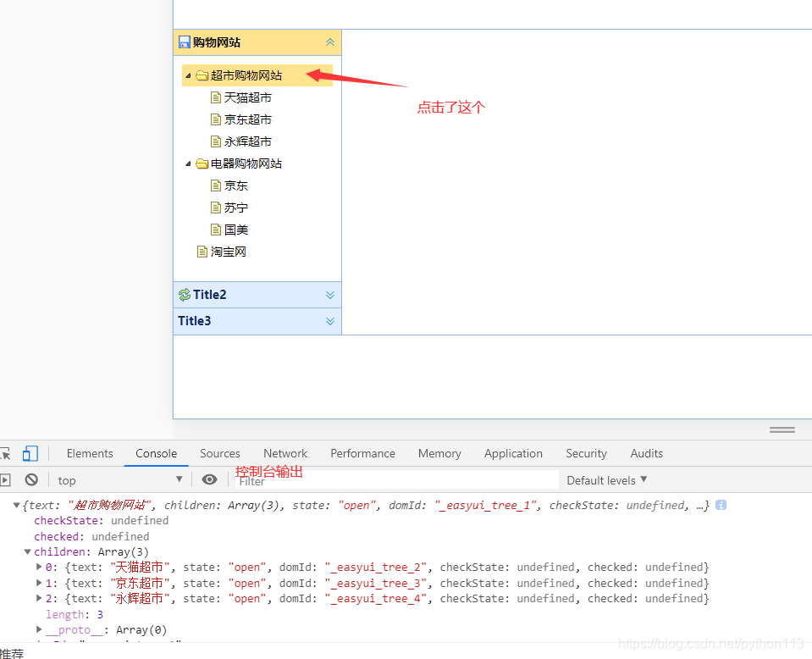Switch to the Application tab

[x=514, y=453]
